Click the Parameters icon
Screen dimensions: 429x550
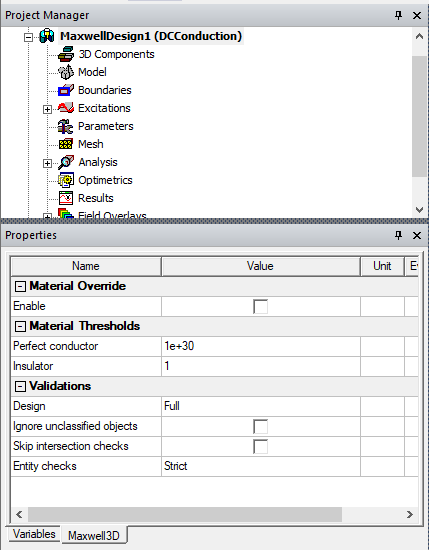click(66, 126)
